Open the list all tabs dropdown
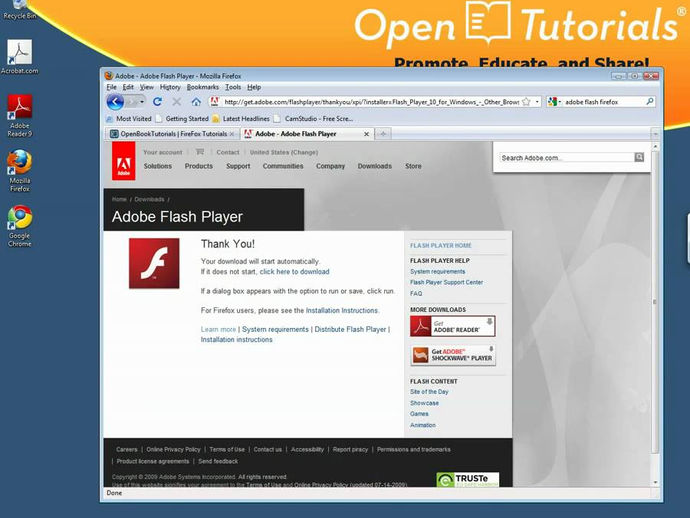This screenshot has height=518, width=690. (655, 134)
